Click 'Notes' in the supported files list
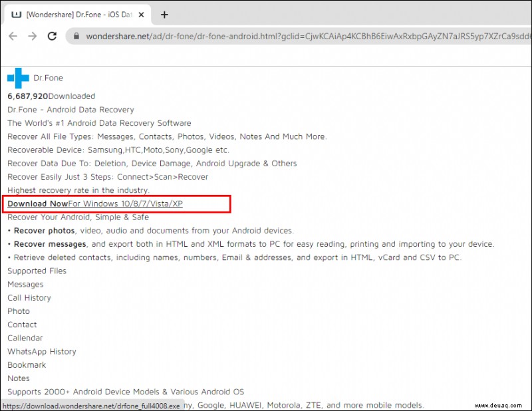 point(19,378)
